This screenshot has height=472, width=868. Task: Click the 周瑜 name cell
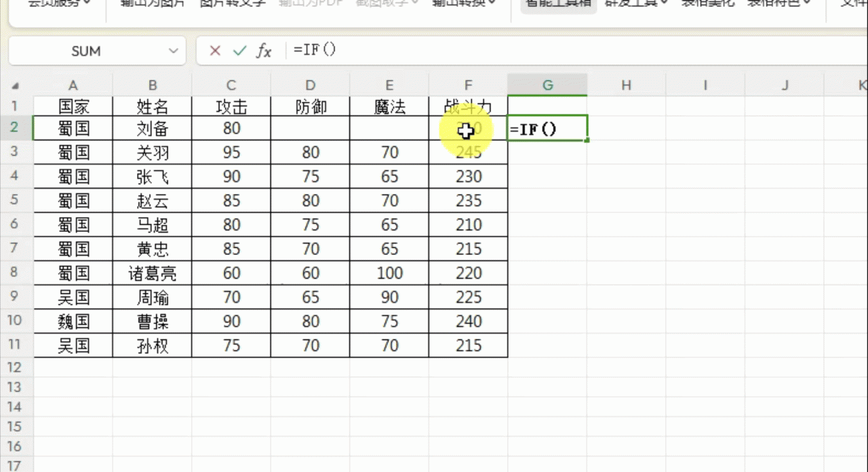coord(153,297)
